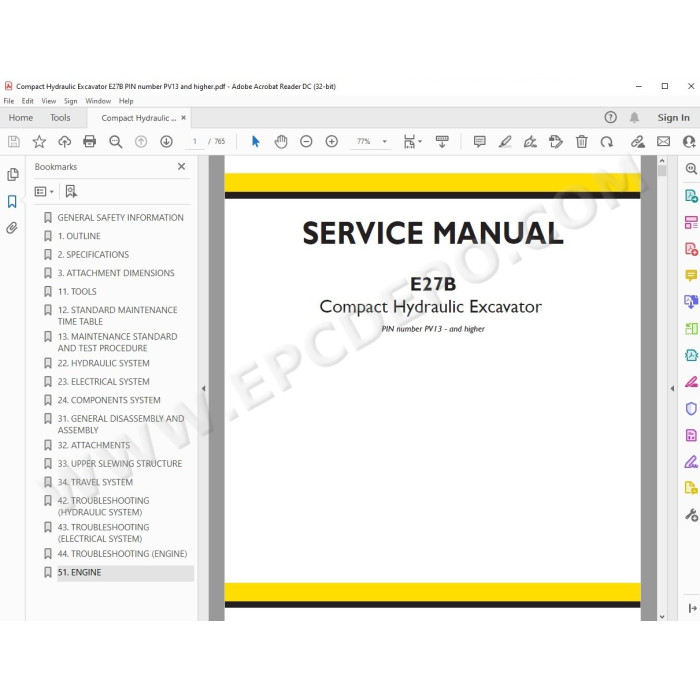700x700 pixels.
Task: Open Edit PDF tool in right pane
Action: (691, 222)
